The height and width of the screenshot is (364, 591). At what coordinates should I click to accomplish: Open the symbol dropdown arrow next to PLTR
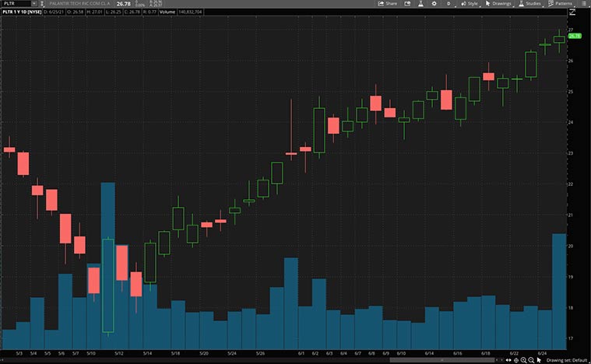point(34,3)
